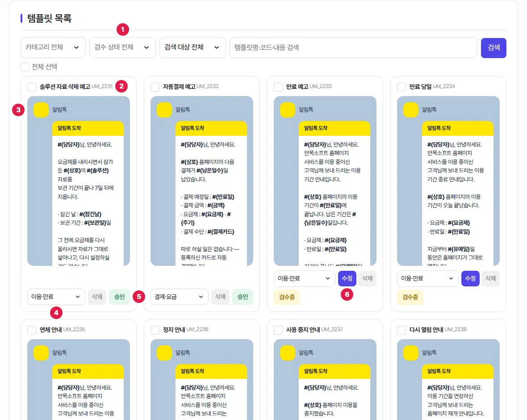Image resolution: width=527 pixels, height=420 pixels.
Task: Click yellow profile icon in 정지 안내 card
Action: tap(164, 353)
